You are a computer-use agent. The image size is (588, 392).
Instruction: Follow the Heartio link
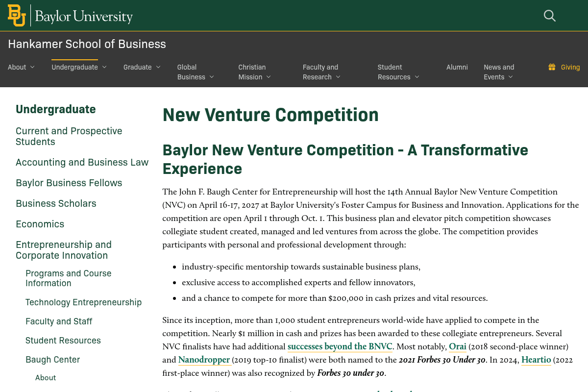536,360
